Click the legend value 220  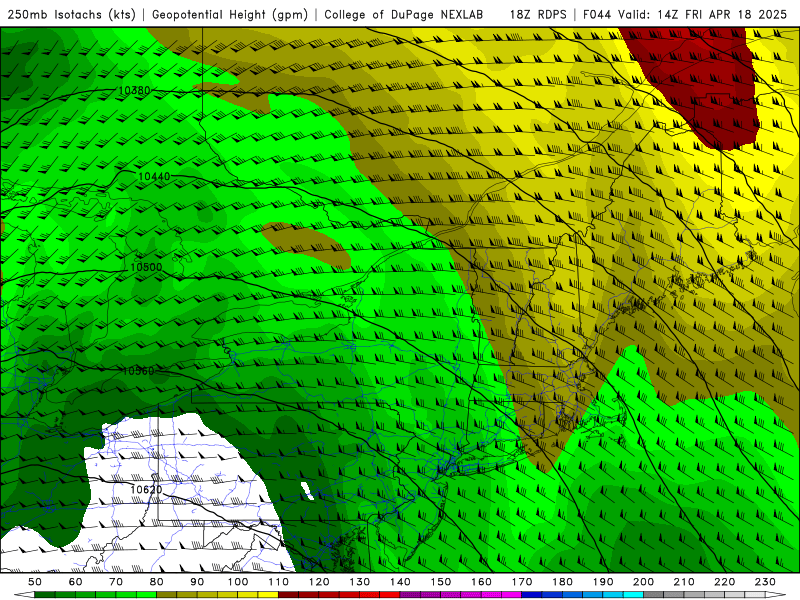724,582
